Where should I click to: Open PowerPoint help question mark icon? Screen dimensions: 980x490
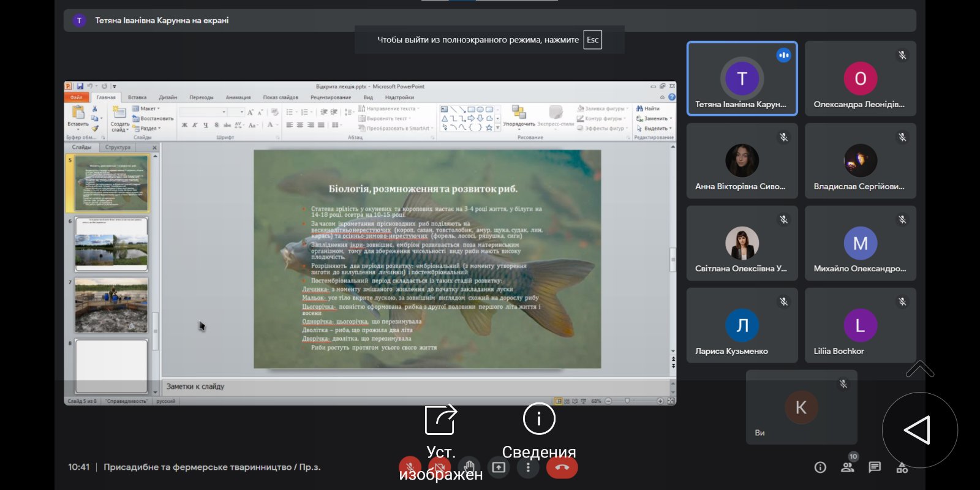click(672, 97)
